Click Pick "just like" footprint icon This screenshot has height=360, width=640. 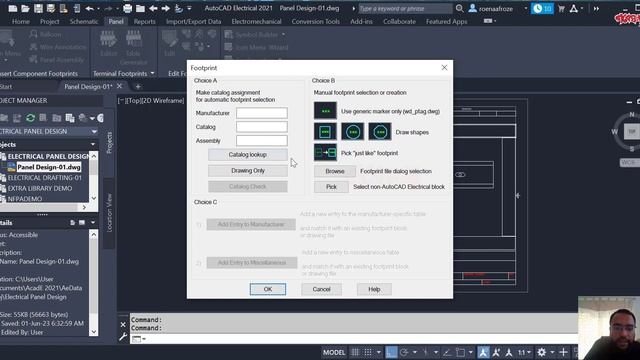tap(325, 153)
